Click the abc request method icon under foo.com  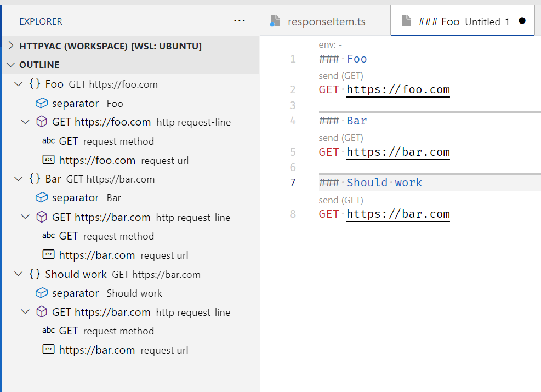coord(49,141)
